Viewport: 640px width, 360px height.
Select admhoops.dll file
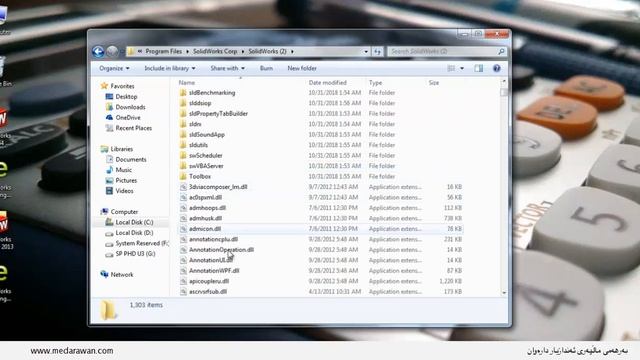coord(207,208)
